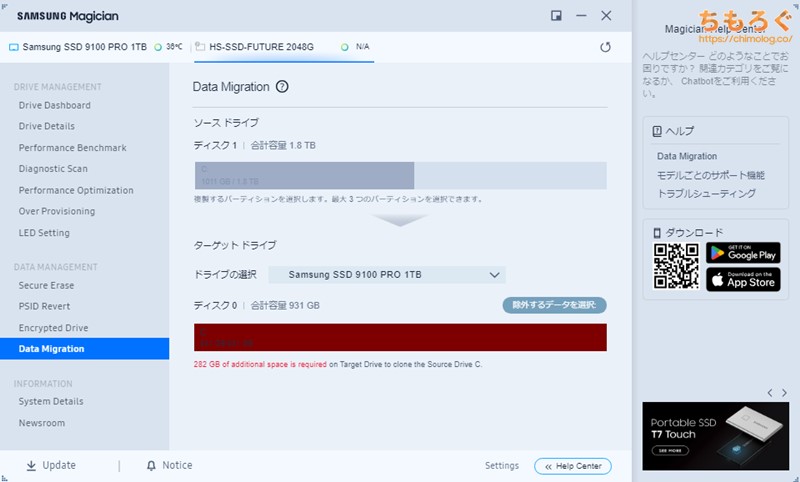Close the Samsung Magician window
This screenshot has height=482, width=800.
click(x=606, y=16)
